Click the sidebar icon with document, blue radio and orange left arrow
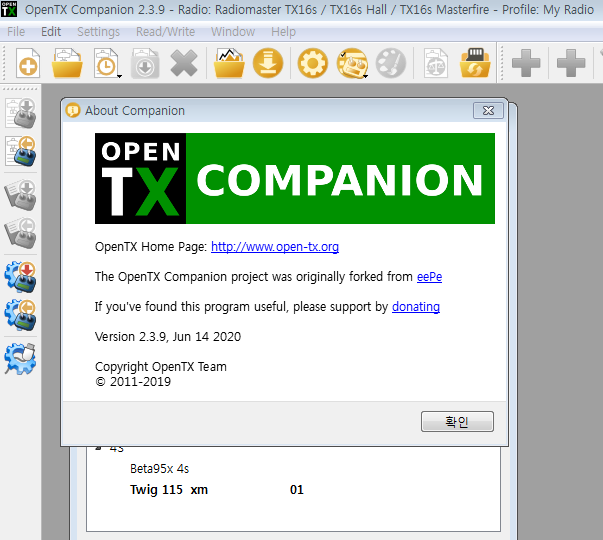 pyautogui.click(x=21, y=151)
